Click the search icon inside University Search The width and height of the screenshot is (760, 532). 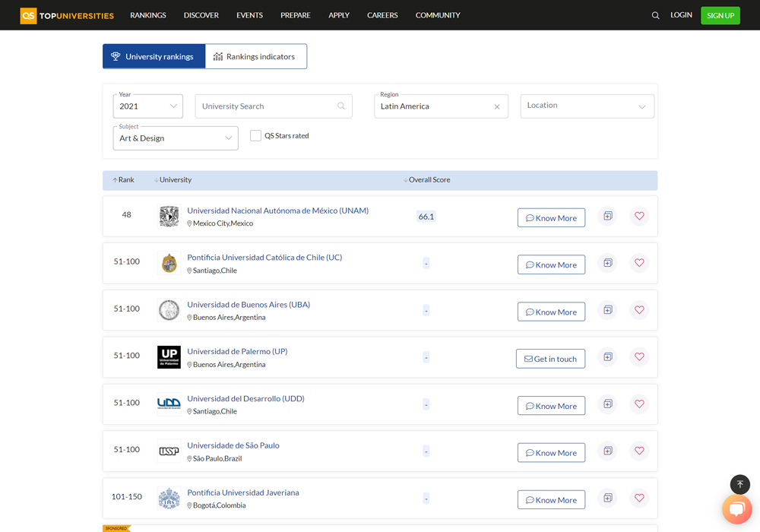341,106
